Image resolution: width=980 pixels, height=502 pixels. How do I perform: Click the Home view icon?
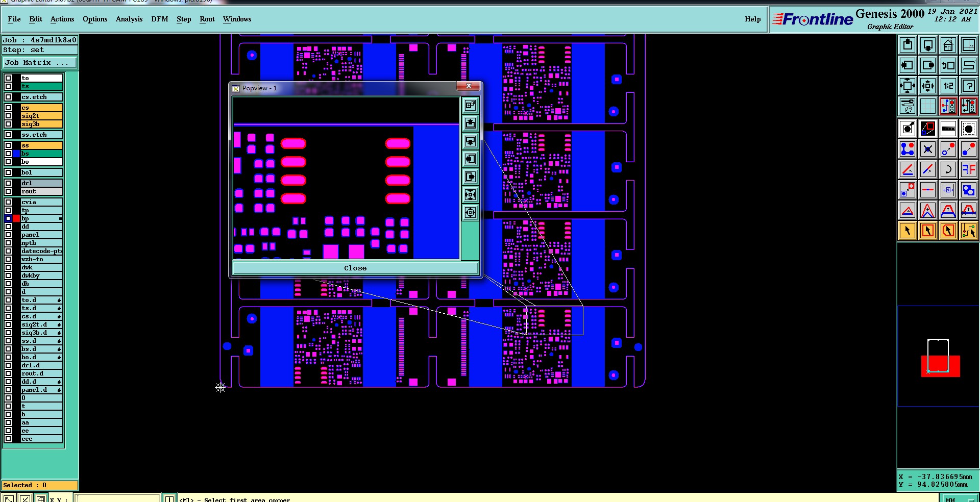pyautogui.click(x=948, y=45)
